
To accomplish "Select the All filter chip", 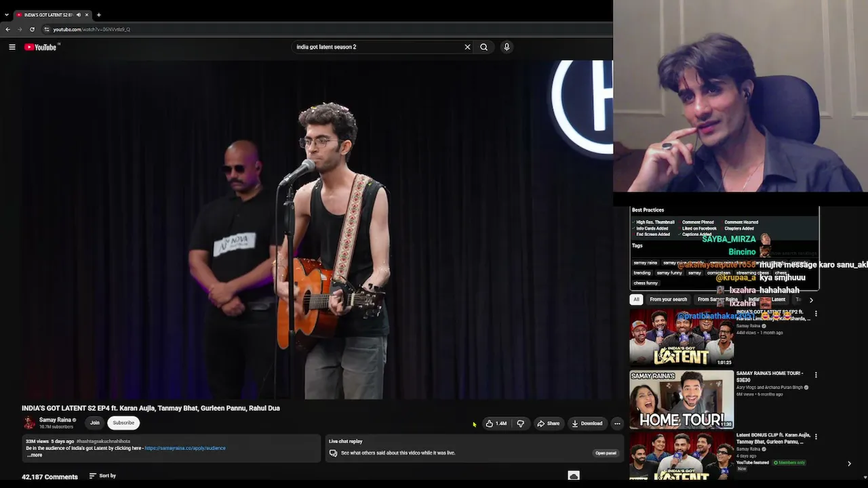I will [x=636, y=300].
